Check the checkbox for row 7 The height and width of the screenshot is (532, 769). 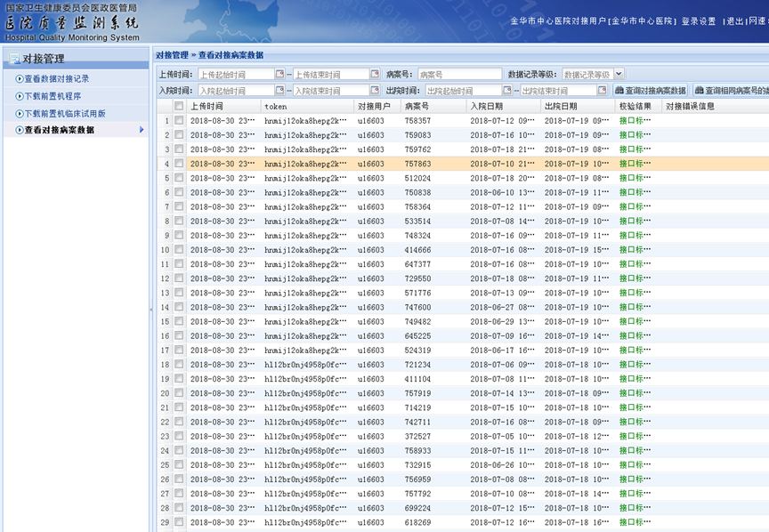coord(179,206)
